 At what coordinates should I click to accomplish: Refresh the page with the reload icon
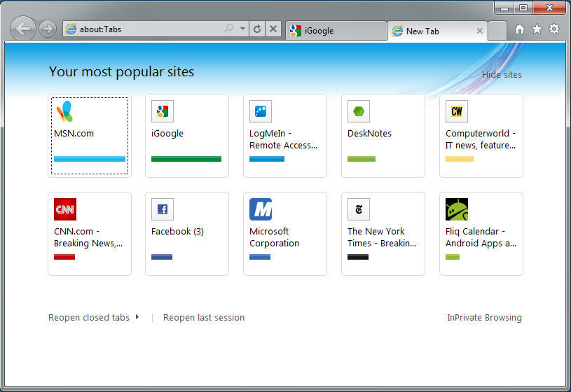[x=257, y=29]
